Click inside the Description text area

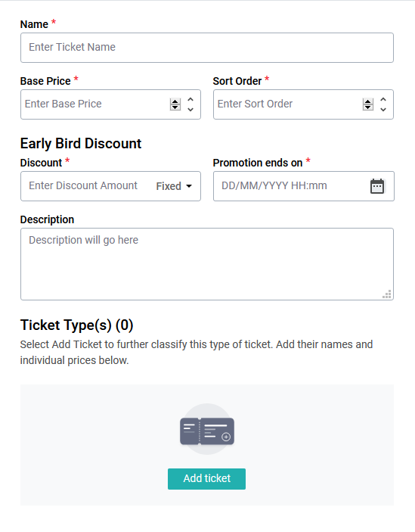[x=207, y=264]
